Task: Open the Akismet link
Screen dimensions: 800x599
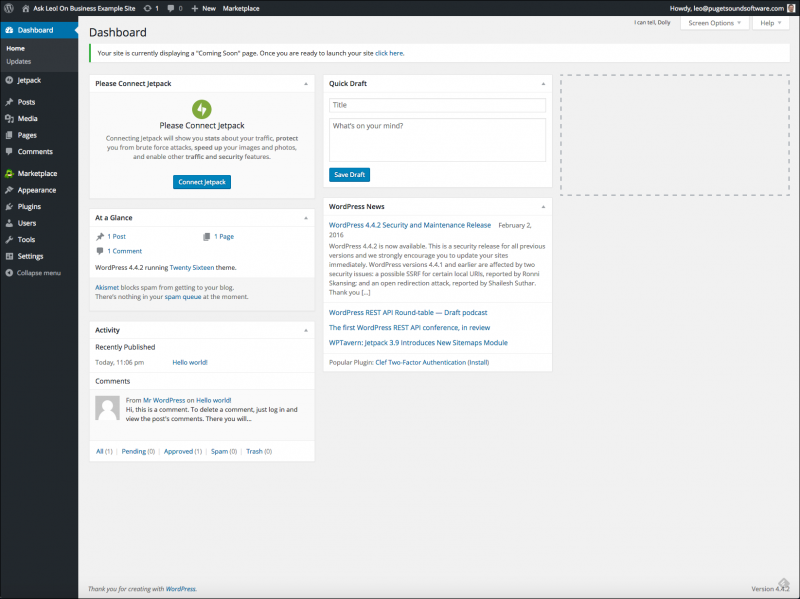Action: coord(107,287)
